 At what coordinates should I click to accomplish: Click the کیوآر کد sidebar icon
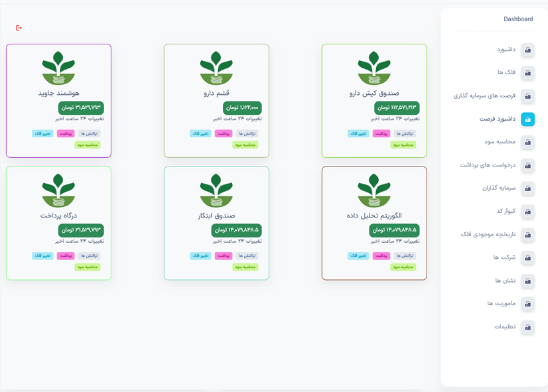[528, 212]
